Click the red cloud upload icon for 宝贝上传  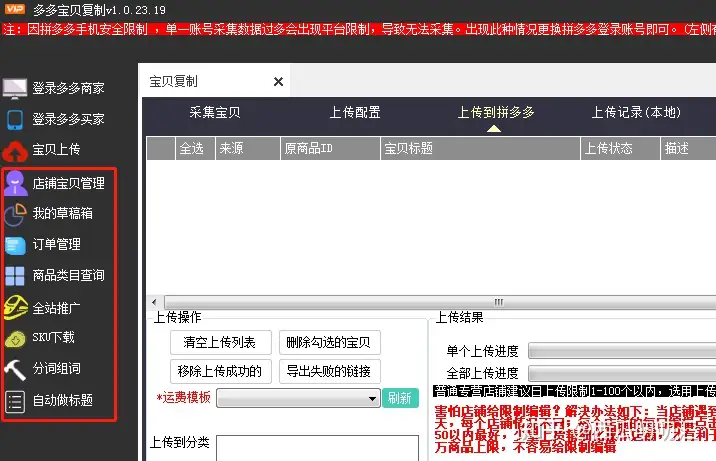point(15,151)
